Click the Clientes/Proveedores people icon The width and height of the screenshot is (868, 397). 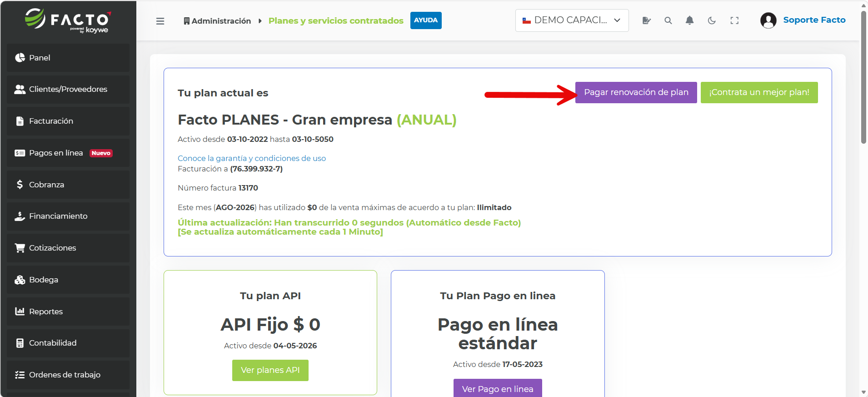(20, 90)
